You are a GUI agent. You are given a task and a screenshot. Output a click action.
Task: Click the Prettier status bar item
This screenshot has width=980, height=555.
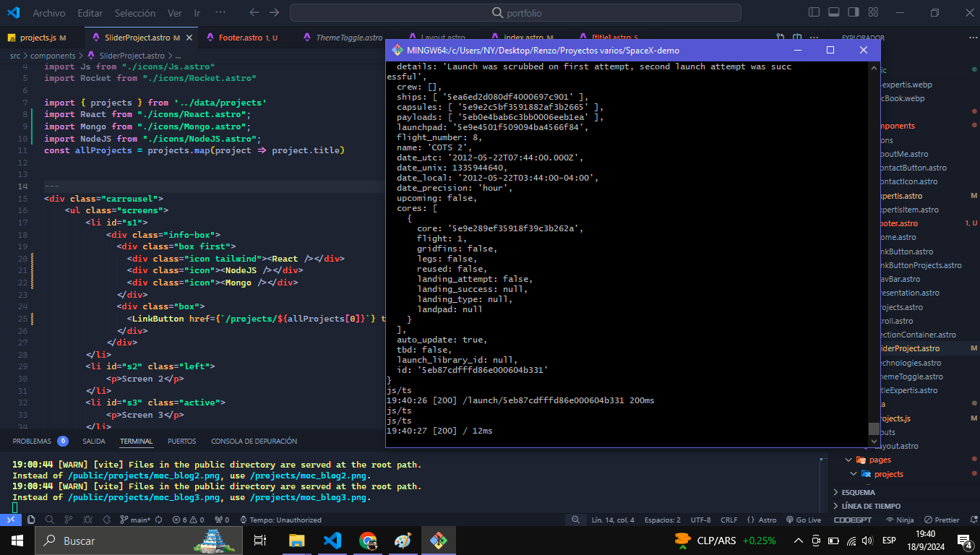tap(942, 520)
